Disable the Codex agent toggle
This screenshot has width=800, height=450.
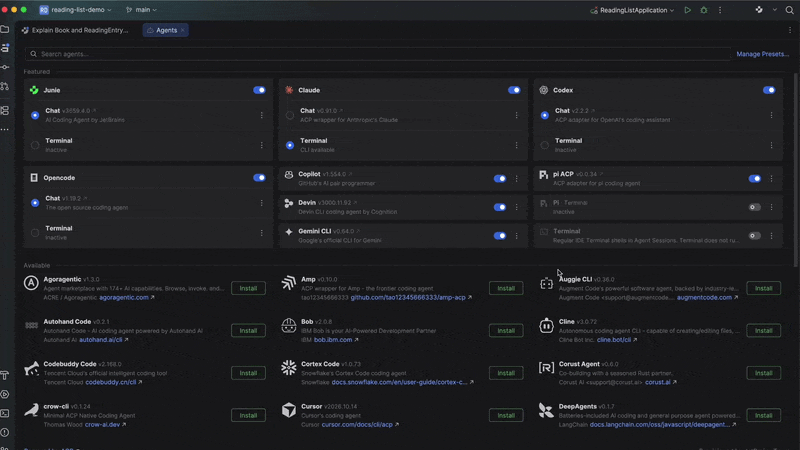click(x=769, y=90)
